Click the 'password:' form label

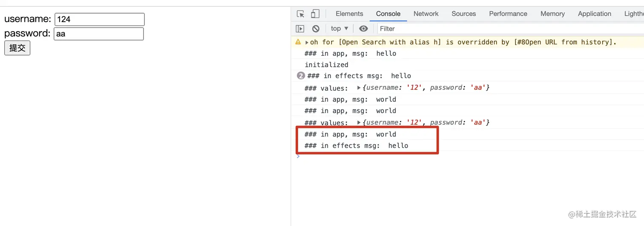coord(27,34)
